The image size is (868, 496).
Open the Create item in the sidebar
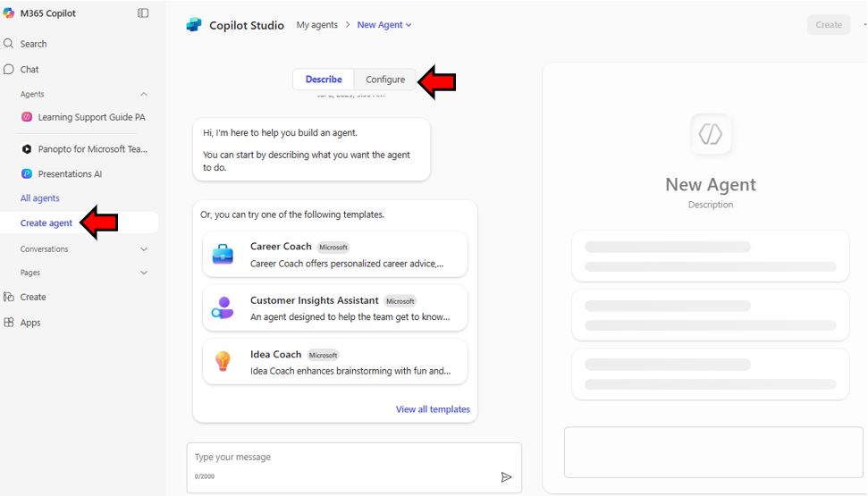33,297
